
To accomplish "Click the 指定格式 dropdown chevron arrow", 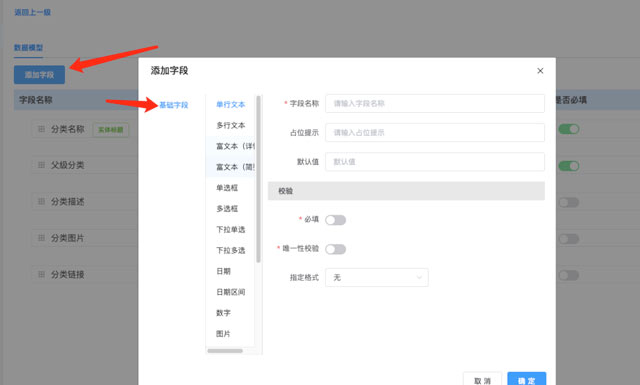I will tap(419, 278).
